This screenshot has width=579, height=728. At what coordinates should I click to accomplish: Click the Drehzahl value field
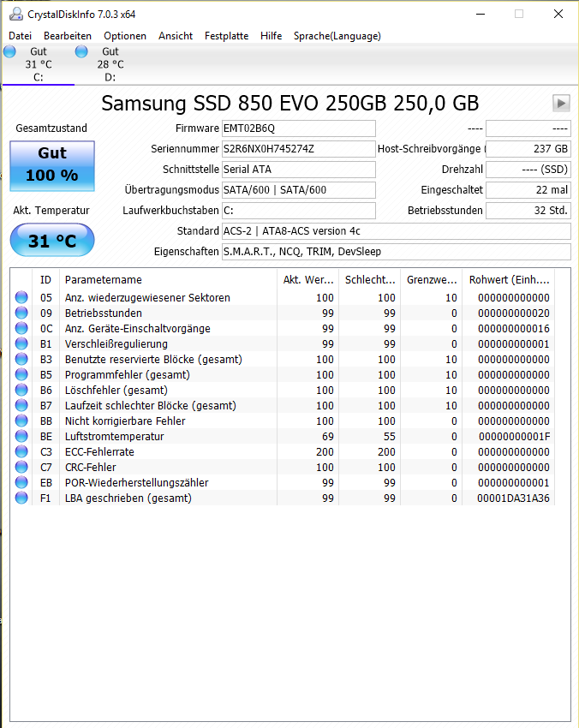(x=528, y=169)
